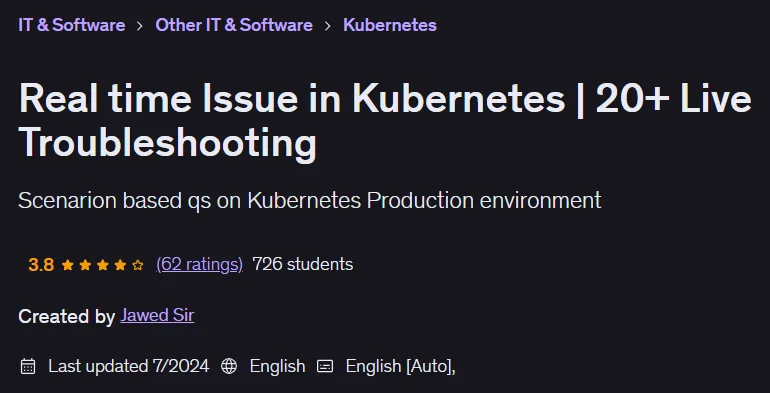Click the second breadcrumb chevron separator
The image size is (770, 393).
click(x=328, y=26)
